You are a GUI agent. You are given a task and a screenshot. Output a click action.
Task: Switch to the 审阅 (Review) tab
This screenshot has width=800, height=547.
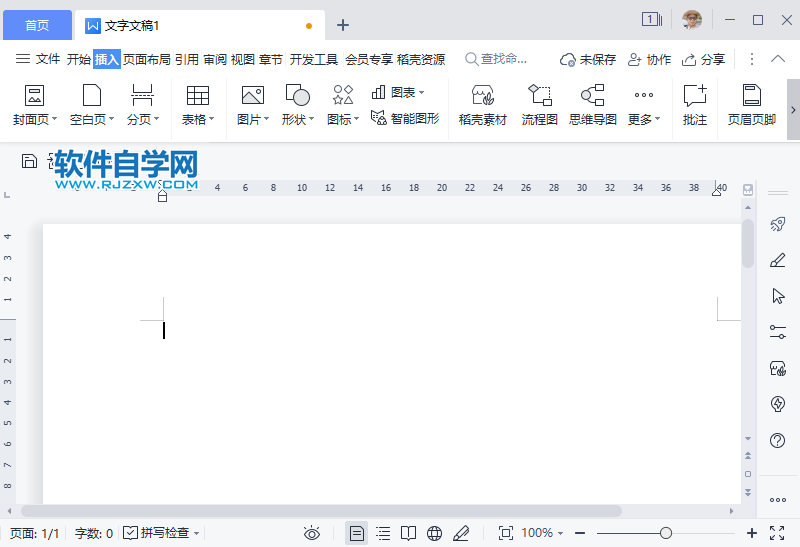215,59
